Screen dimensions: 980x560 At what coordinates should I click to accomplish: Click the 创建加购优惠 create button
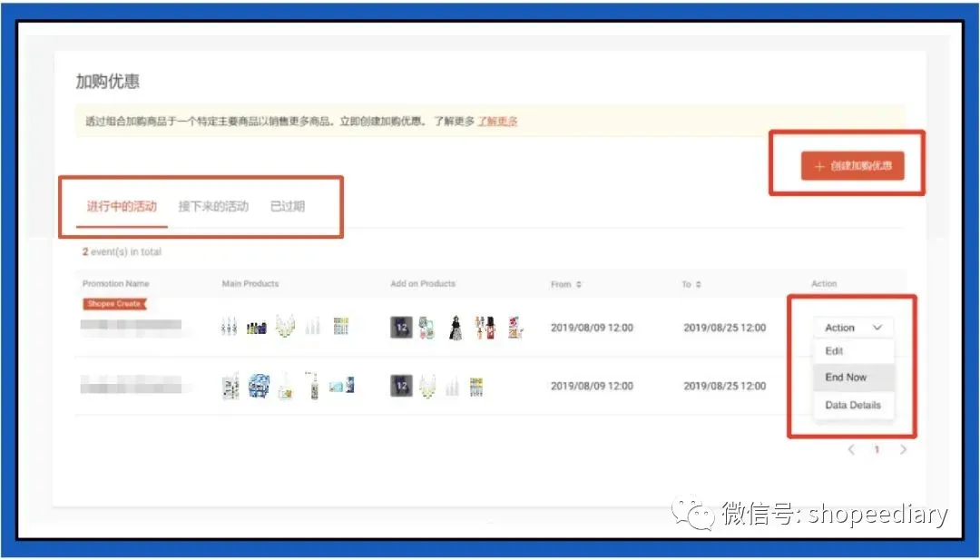[x=852, y=165]
